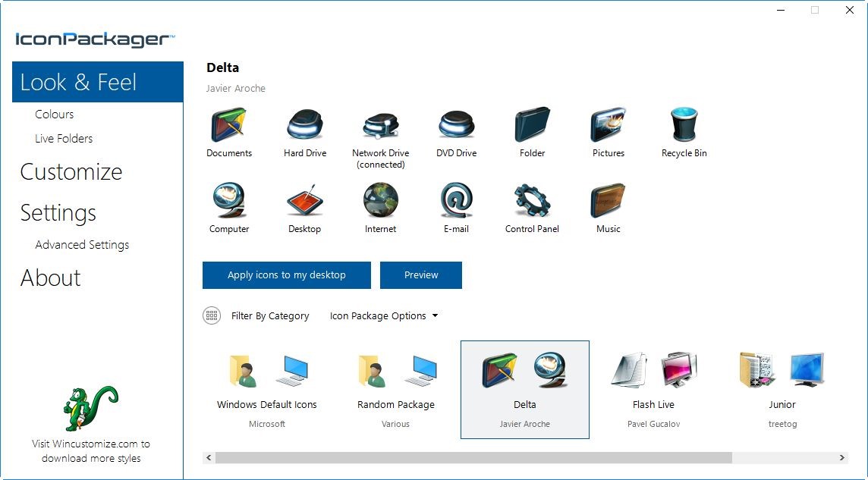Choose the Flash Live icon package
Viewport: 868px width, 480px height.
pos(654,389)
